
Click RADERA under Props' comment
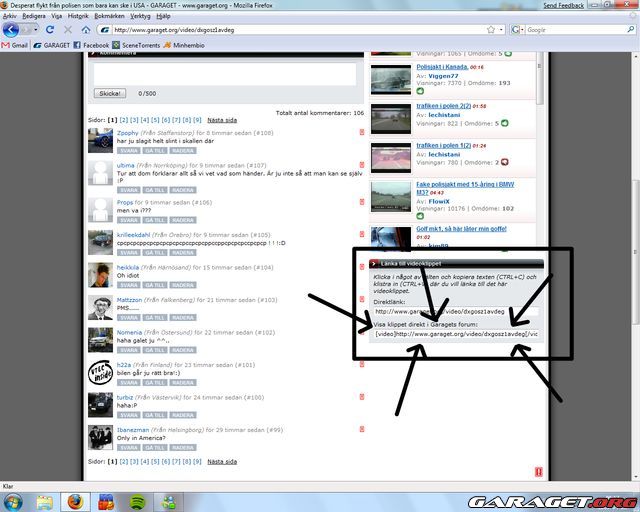(182, 220)
